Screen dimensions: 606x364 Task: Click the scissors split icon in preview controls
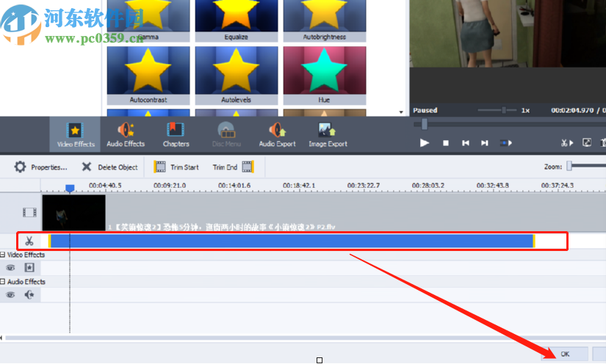[x=567, y=143]
